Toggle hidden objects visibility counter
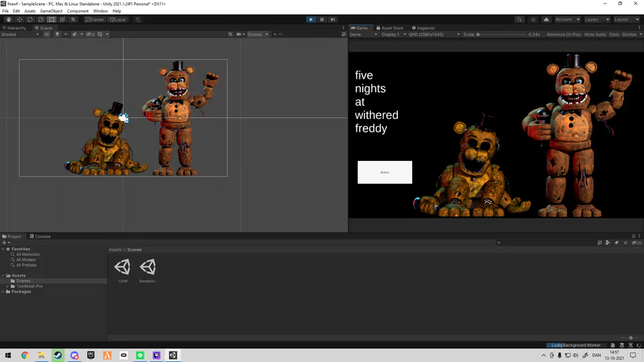 [x=90, y=34]
